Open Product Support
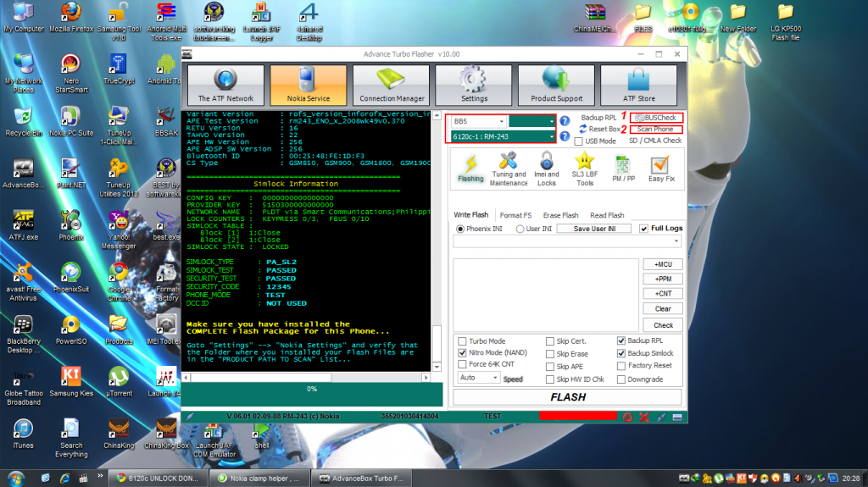 click(x=556, y=85)
